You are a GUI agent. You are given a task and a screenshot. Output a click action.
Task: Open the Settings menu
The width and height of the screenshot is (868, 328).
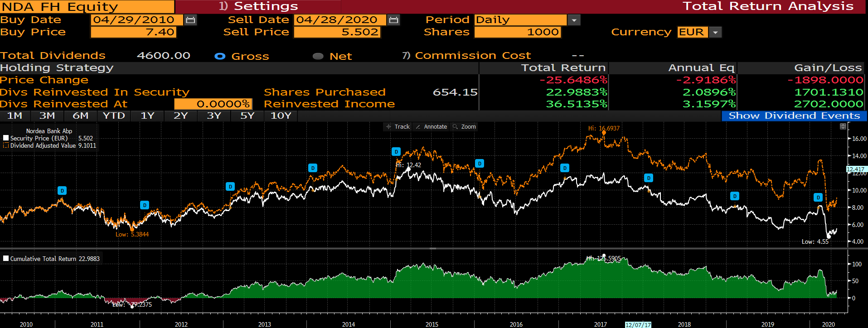coord(258,6)
